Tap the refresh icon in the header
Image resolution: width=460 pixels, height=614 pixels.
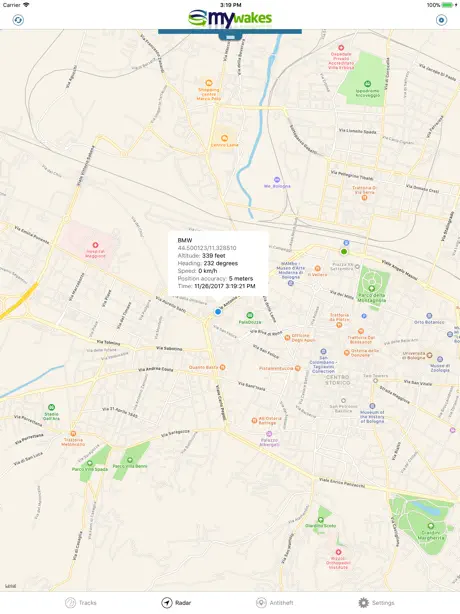pyautogui.click(x=18, y=20)
